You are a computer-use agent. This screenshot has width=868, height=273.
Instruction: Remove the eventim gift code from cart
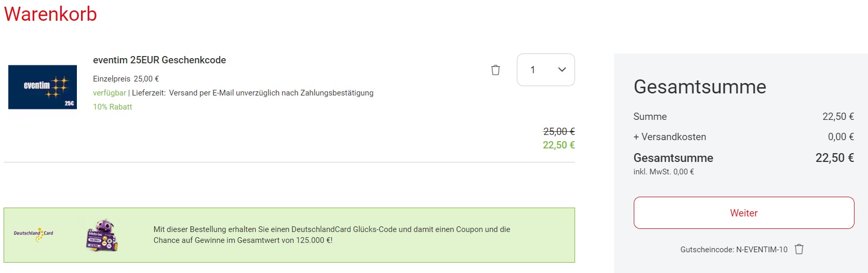coord(496,70)
